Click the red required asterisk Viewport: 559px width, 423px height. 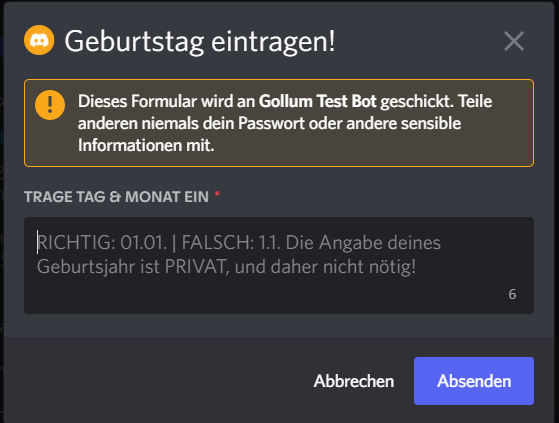pyautogui.click(x=217, y=194)
